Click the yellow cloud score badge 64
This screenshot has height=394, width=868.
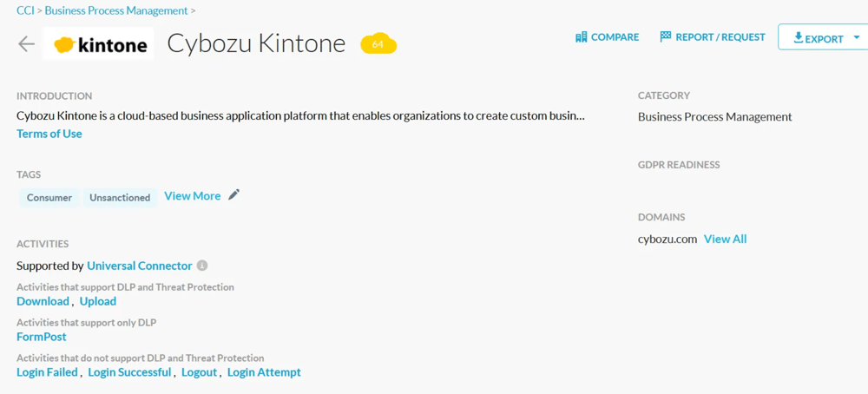378,43
